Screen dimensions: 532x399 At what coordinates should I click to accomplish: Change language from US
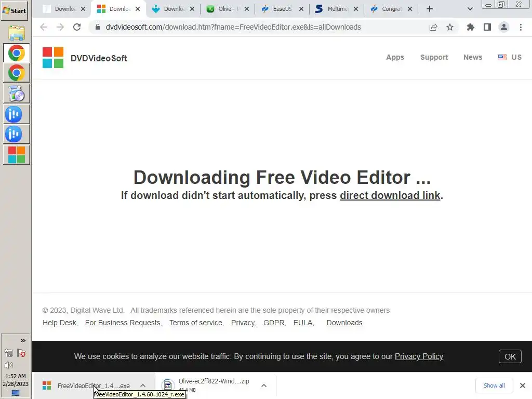click(x=510, y=57)
